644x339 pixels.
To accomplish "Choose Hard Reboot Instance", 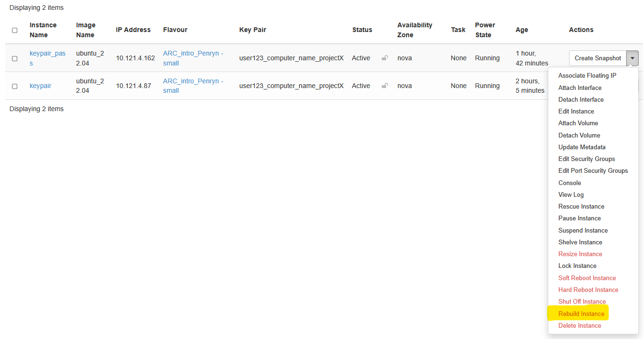I will point(588,290).
